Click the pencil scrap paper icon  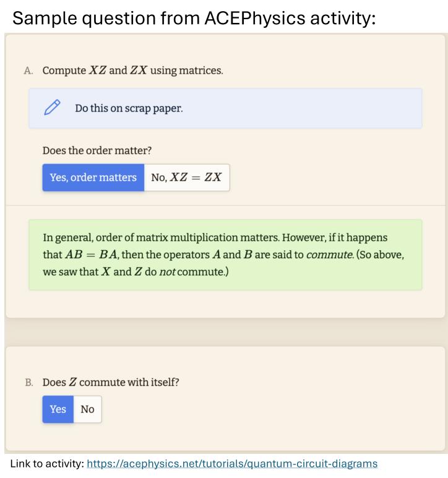coord(52,107)
